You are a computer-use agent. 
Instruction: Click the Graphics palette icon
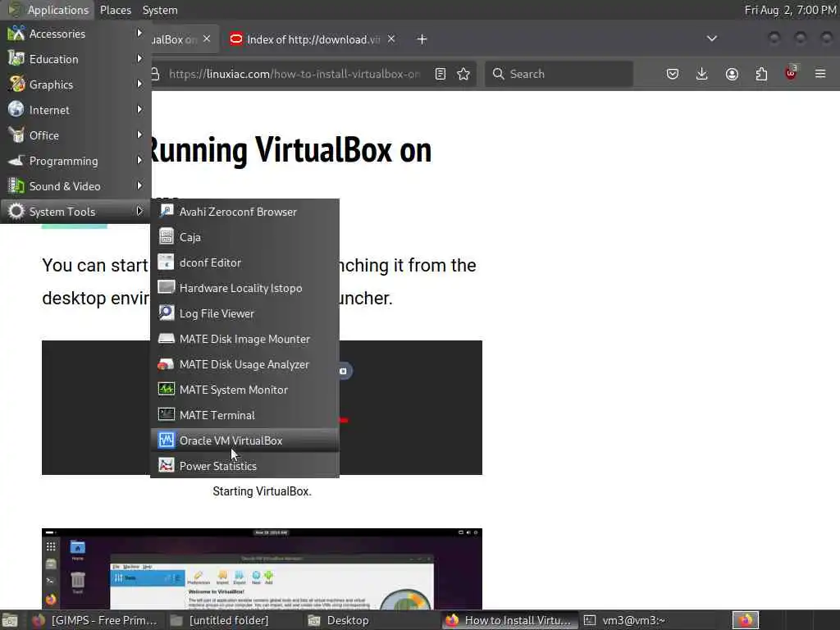(16, 84)
